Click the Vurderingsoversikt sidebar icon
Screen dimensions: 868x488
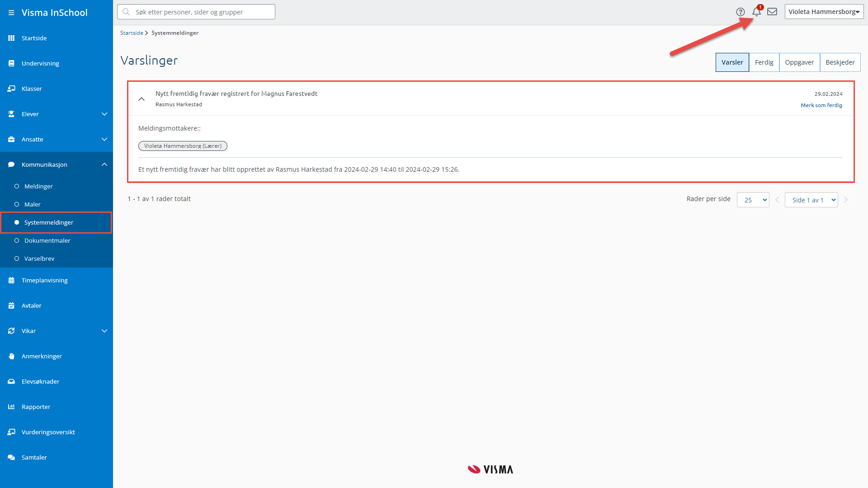pos(11,432)
